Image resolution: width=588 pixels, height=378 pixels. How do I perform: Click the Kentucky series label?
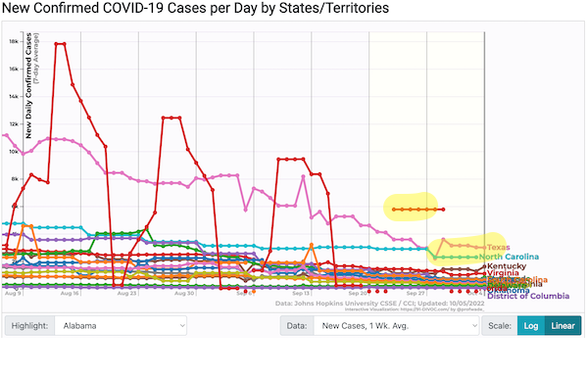[507, 266]
